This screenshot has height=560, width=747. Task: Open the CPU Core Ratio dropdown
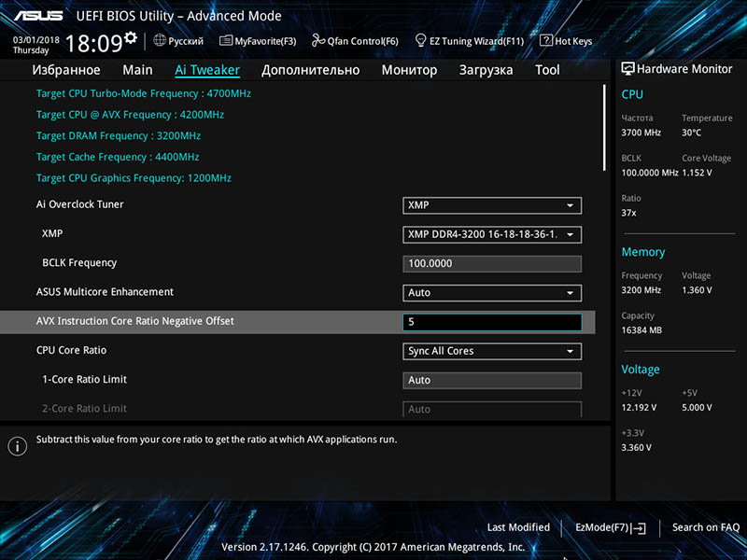coord(492,352)
